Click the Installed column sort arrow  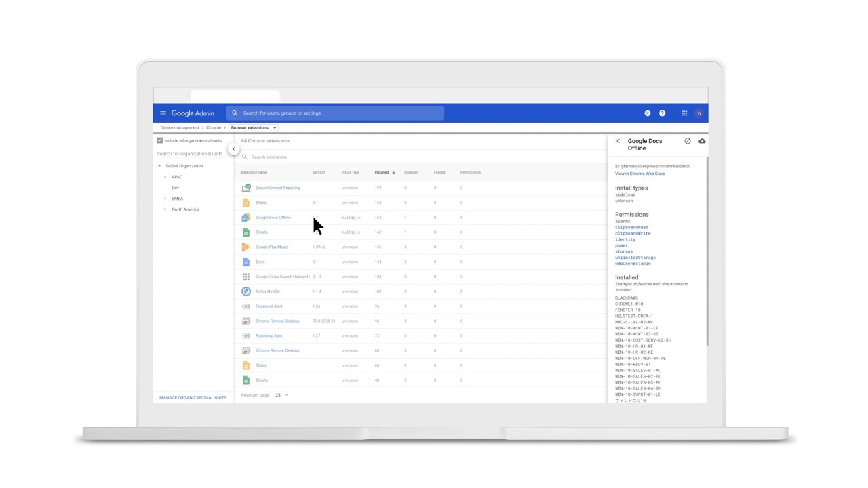coord(393,172)
